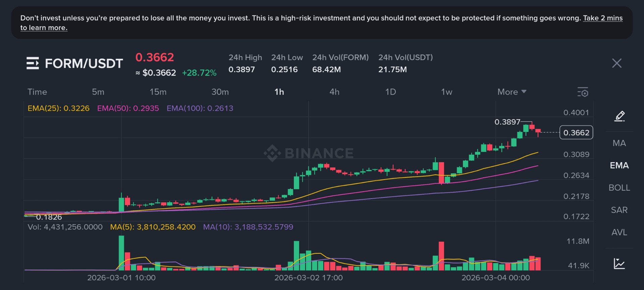Open MA(5) volume legend options
This screenshot has height=290, width=644.
pos(152,227)
